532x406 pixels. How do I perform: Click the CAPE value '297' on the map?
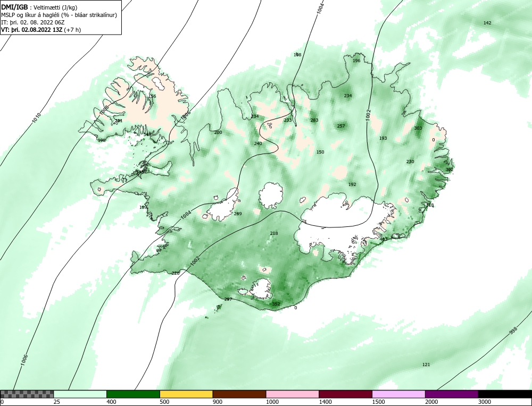(x=228, y=299)
